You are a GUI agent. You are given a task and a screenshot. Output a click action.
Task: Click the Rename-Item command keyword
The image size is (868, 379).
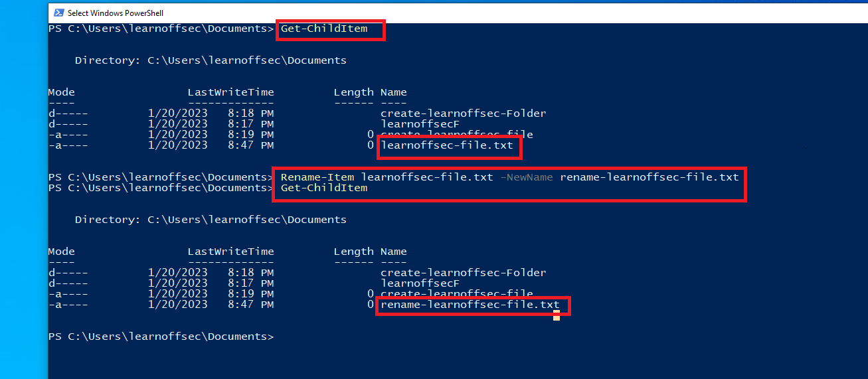click(x=317, y=177)
